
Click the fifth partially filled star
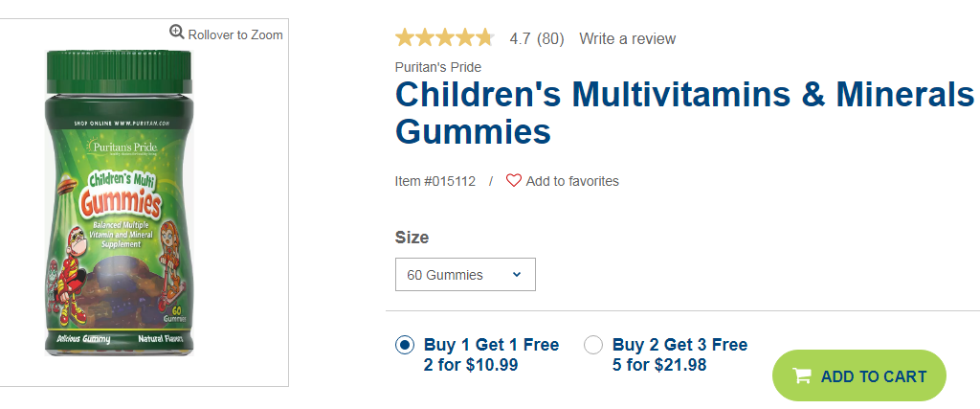483,38
